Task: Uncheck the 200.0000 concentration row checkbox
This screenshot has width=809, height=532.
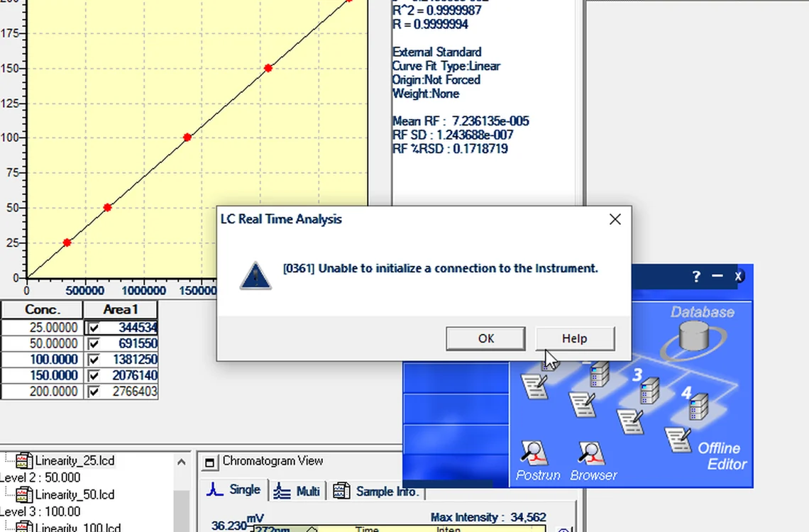Action: click(x=93, y=392)
